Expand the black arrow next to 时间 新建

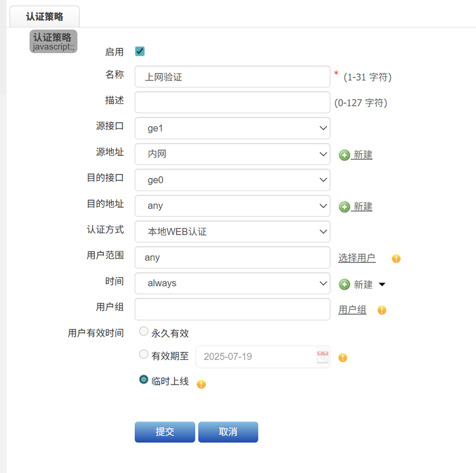(x=382, y=284)
